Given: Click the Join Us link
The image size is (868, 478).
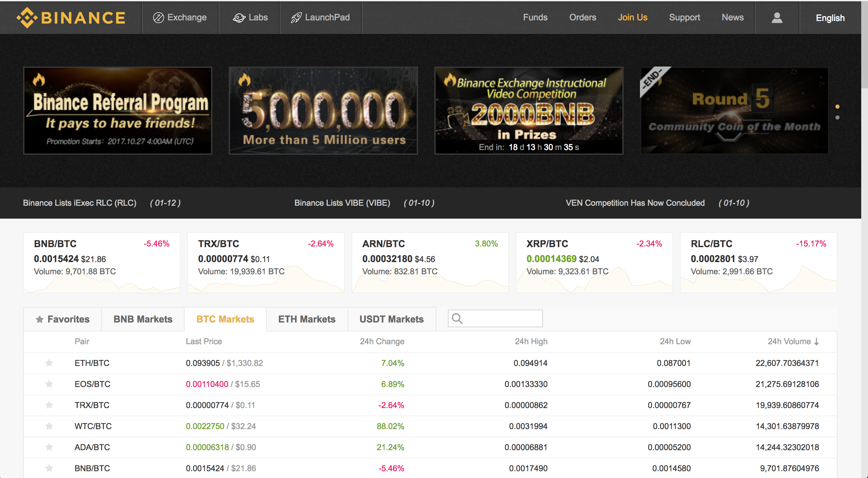Looking at the screenshot, I should tap(632, 18).
